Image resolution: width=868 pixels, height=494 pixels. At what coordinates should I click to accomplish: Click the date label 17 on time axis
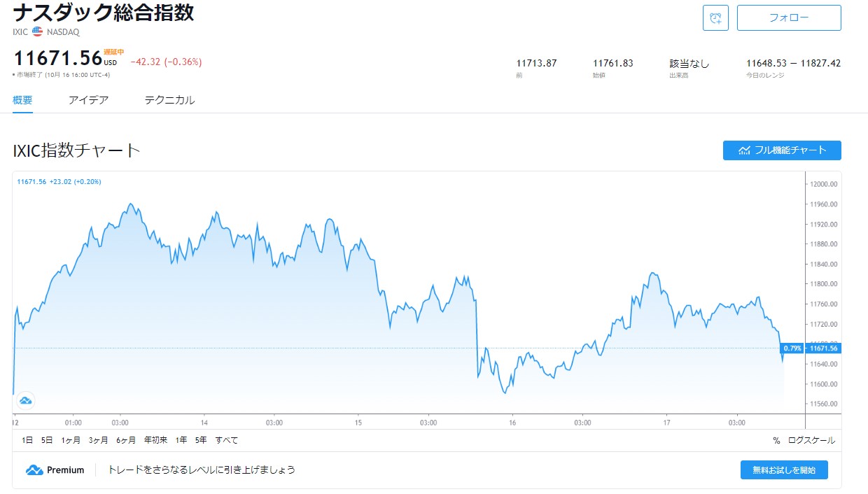point(666,423)
